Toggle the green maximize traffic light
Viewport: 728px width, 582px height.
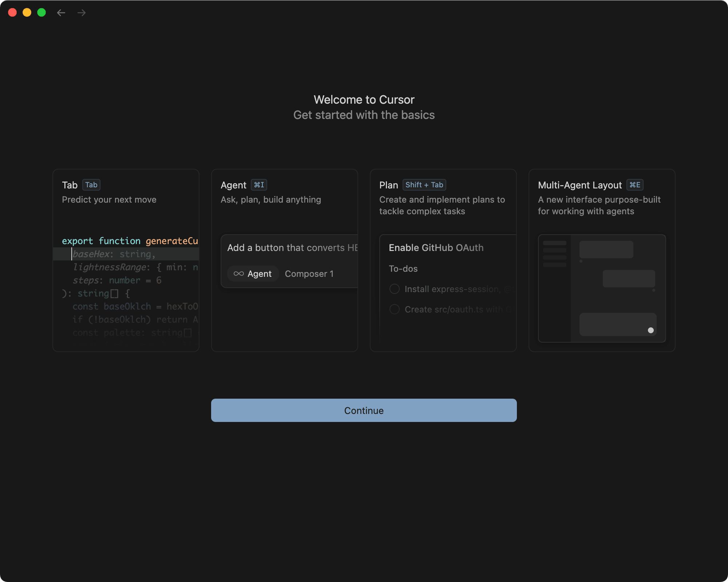pos(41,12)
